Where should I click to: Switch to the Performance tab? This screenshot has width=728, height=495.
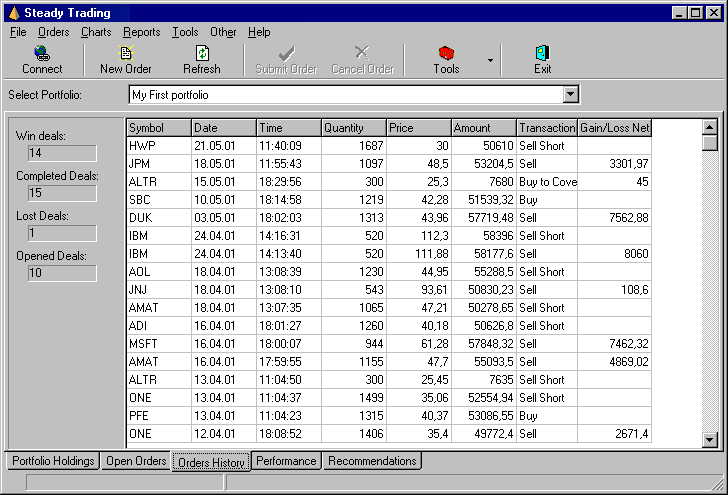pyautogui.click(x=286, y=461)
